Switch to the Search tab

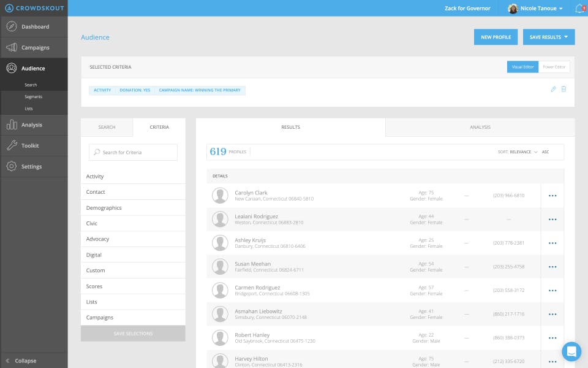[107, 128]
